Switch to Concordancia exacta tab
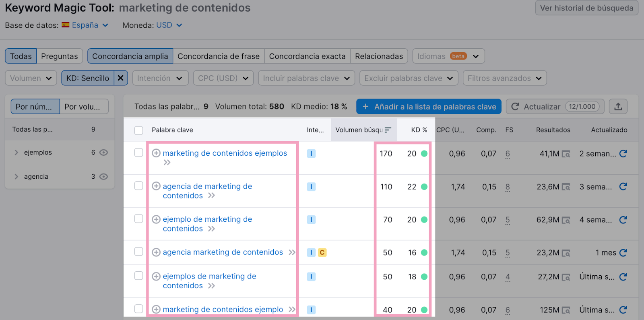Image resolution: width=644 pixels, height=320 pixels. click(307, 56)
